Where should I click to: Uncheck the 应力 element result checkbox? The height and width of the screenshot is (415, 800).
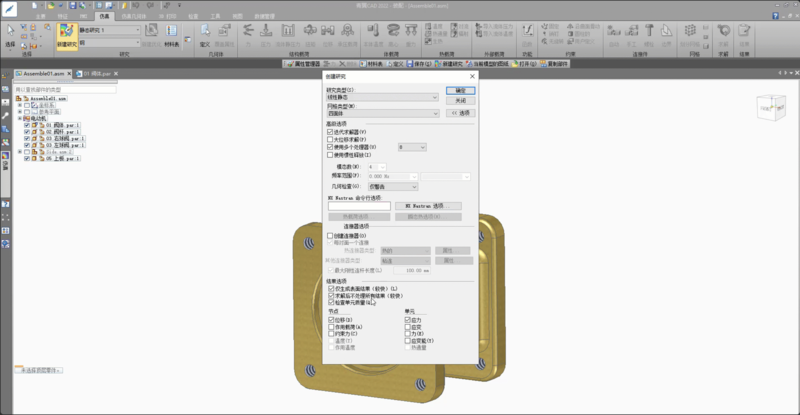407,319
